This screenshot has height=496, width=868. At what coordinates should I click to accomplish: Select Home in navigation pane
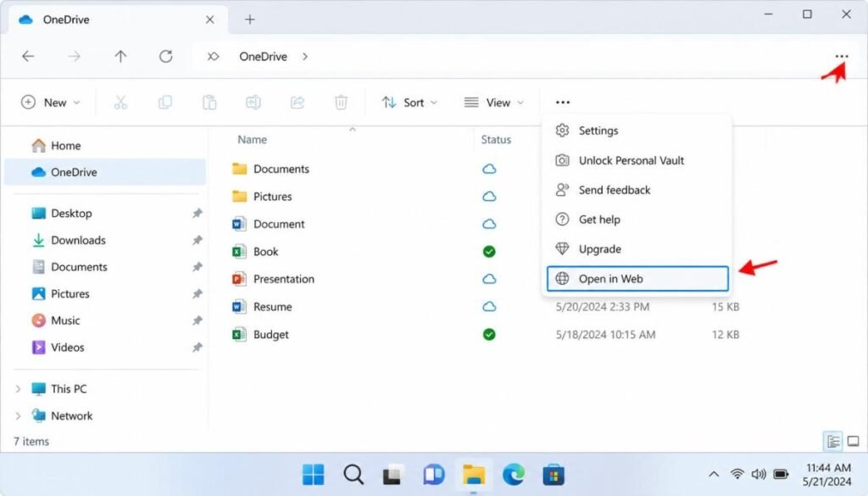coord(105,146)
